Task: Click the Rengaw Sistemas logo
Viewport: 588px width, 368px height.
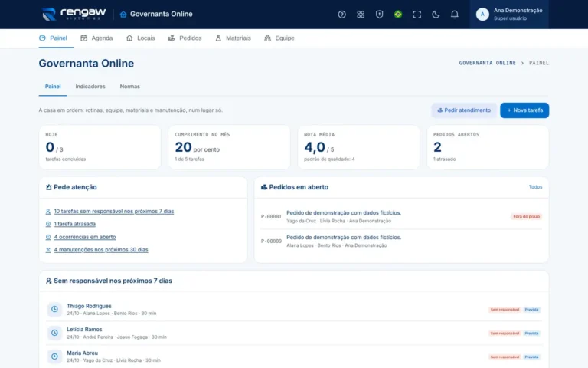Action: pos(73,14)
